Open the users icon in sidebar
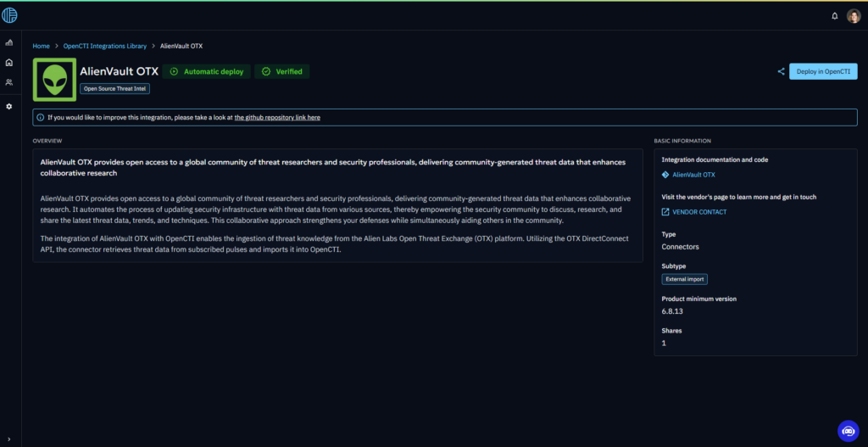This screenshot has width=868, height=447. tap(9, 82)
